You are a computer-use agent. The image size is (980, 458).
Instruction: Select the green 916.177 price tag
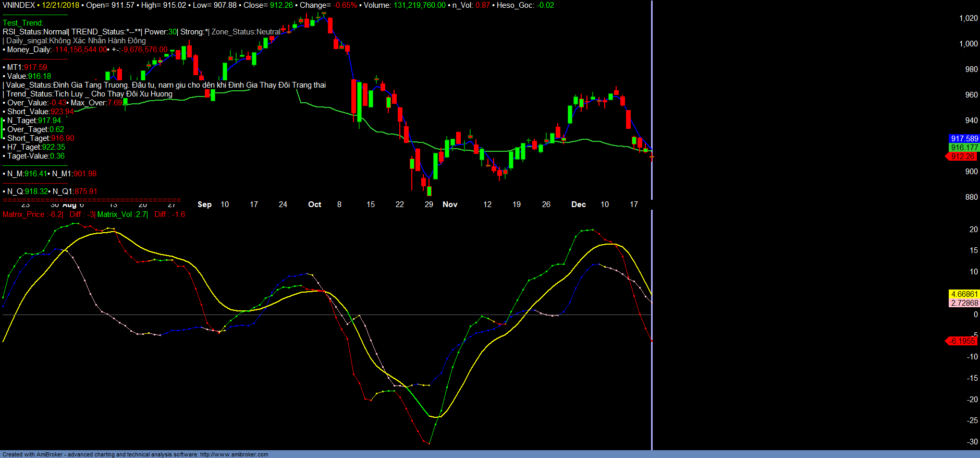(964, 148)
